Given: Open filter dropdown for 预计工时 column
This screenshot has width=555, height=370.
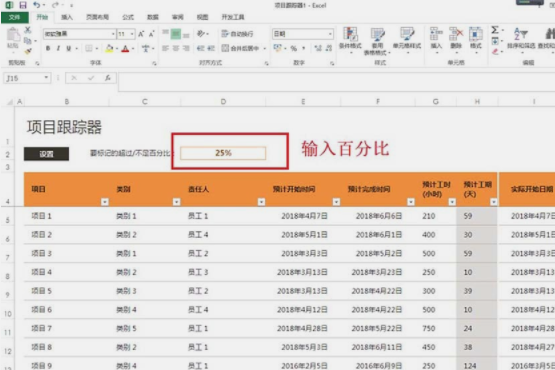Looking at the screenshot, I should coord(452,202).
